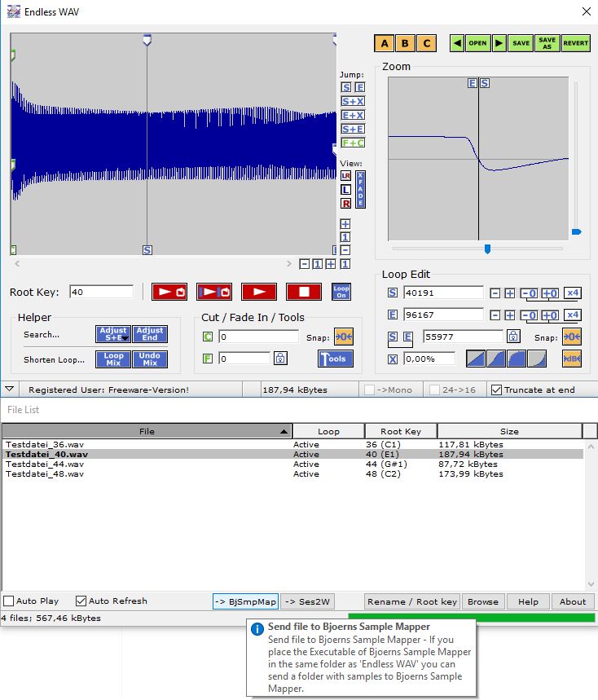Disable the Auto Refresh checkbox
Image resolution: width=598 pixels, height=700 pixels.
pos(81,601)
